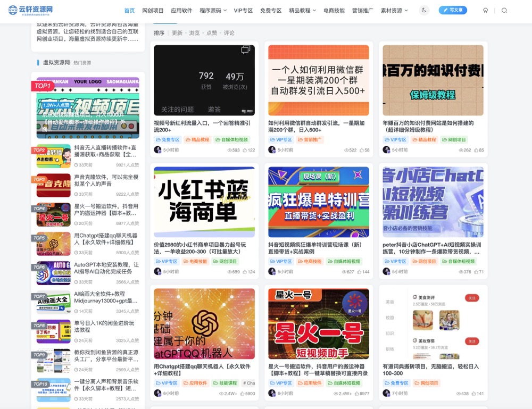Open TOP8 闲鱼进阶玩法教程 link
The width and height of the screenshot is (532, 409).
tap(104, 327)
